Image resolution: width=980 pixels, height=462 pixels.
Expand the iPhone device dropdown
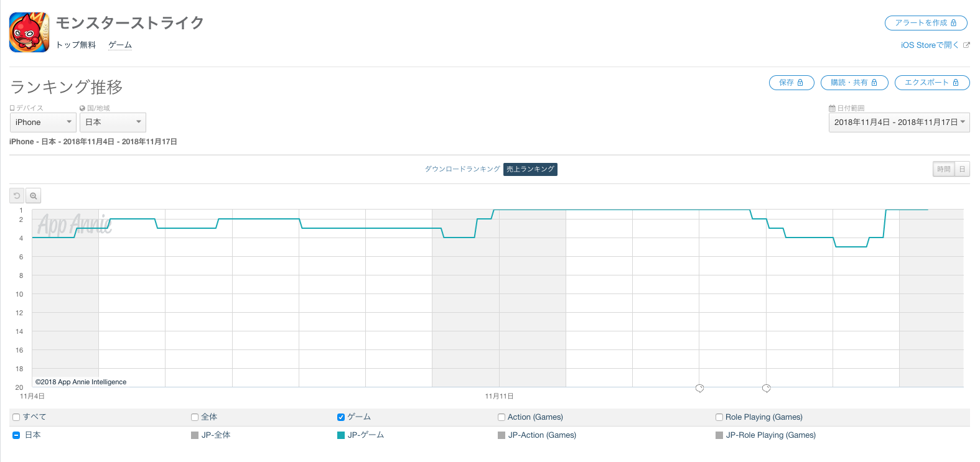[43, 122]
